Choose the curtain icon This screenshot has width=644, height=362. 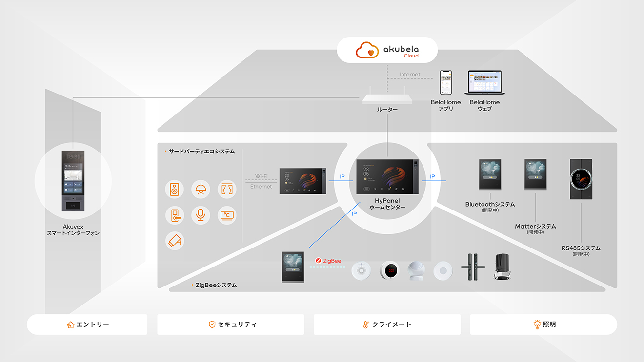point(227,189)
